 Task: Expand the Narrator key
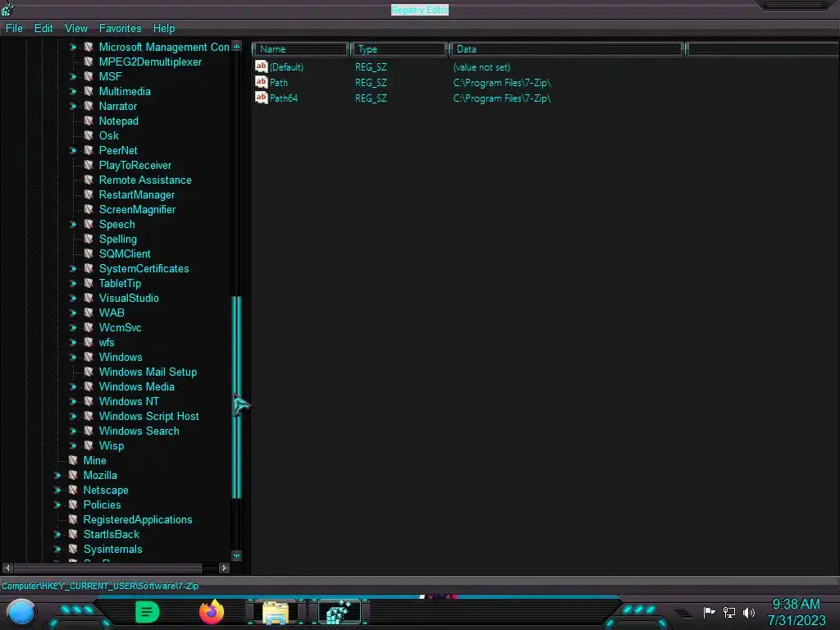(x=73, y=106)
